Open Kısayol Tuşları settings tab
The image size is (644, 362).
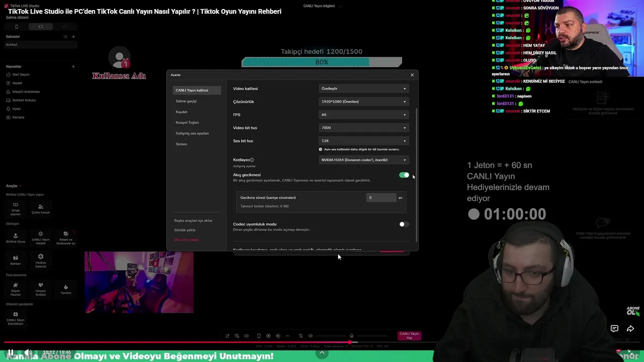(187, 122)
